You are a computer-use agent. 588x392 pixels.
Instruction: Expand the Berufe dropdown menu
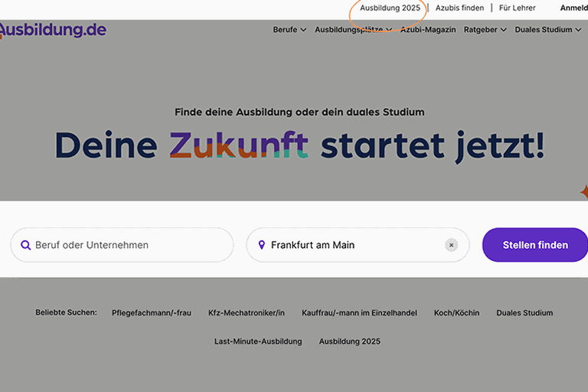pos(289,30)
